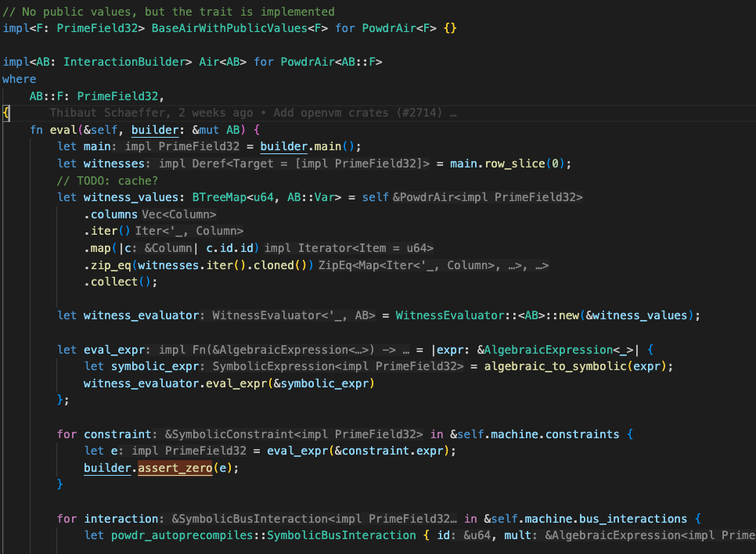Screen dimensions: 756x554
Task: Click the 'No public values' comment line
Action: coord(168,12)
